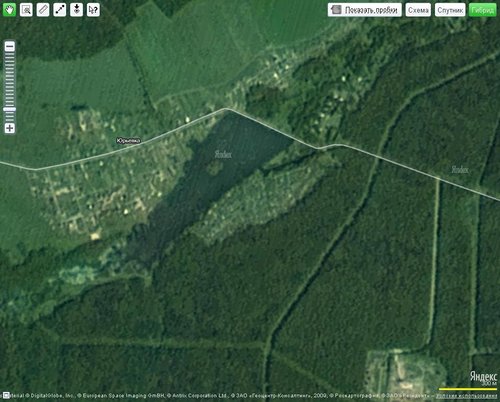Collapse the copyright bar toggle icon
500x402 pixels.
pyautogui.click(x=4, y=395)
